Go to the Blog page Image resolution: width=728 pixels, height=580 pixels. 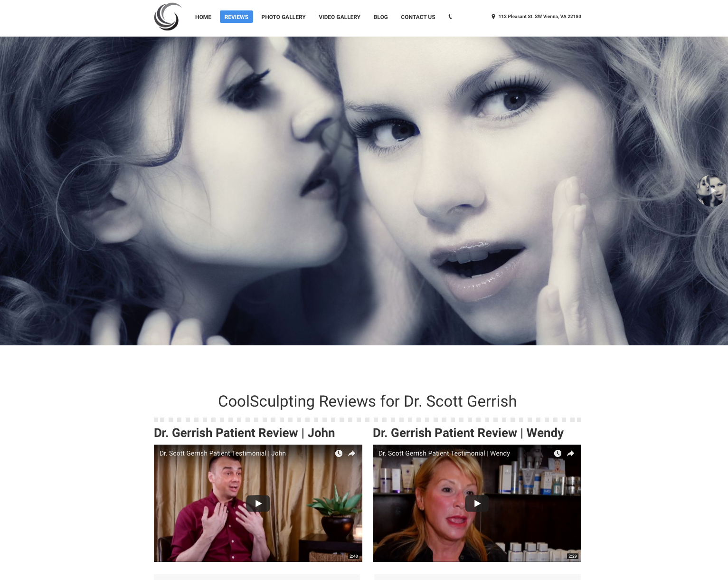tap(381, 17)
